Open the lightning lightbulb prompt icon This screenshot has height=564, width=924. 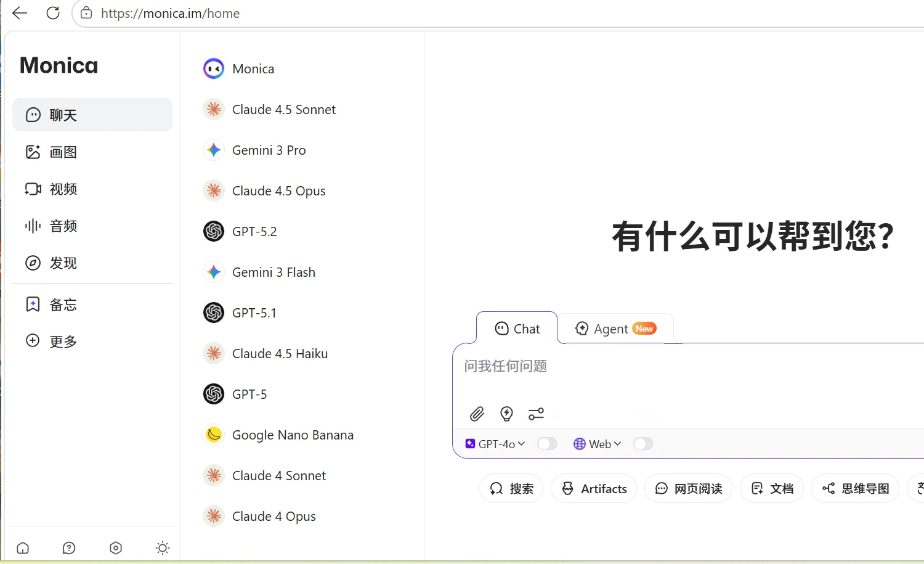506,414
